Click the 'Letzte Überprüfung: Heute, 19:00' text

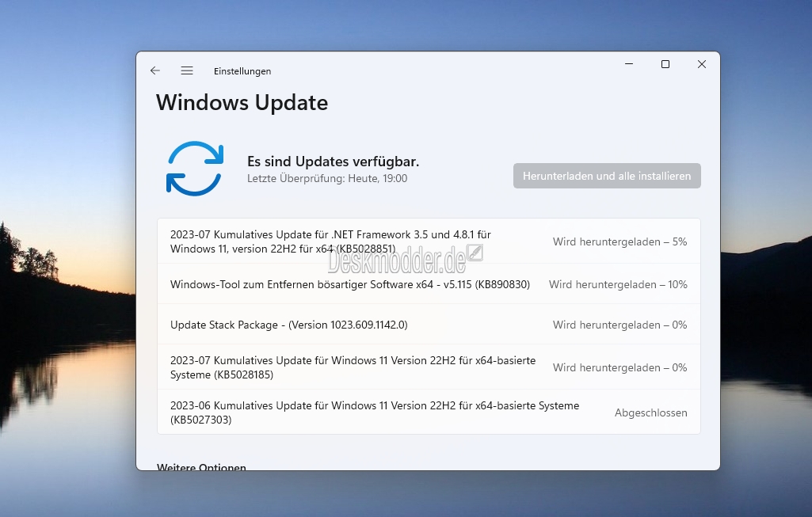(x=327, y=179)
